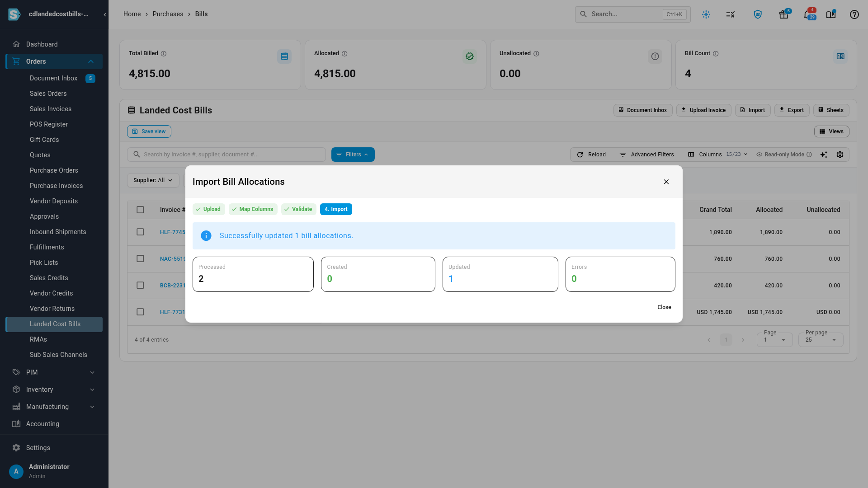Image resolution: width=868 pixels, height=488 pixels.
Task: Open the checklist tasks icon in header
Action: (x=731, y=14)
